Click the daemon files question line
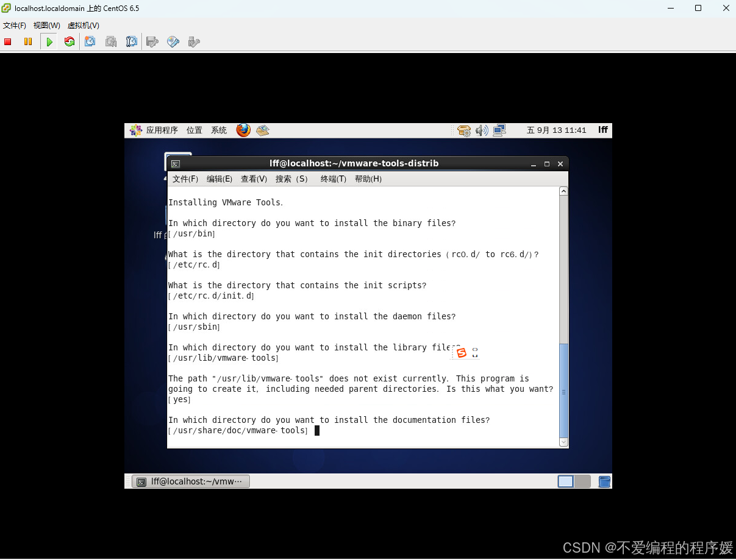Screen dimensions: 736x560 pos(312,316)
